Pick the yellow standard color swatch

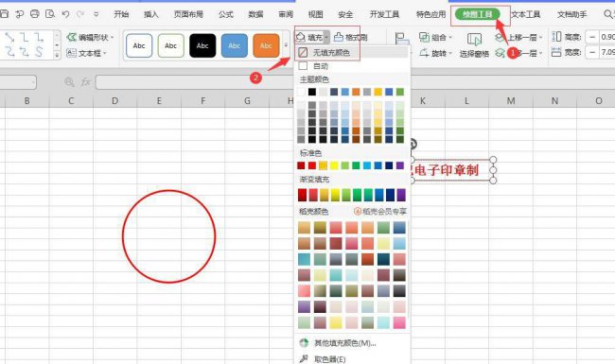(x=334, y=165)
